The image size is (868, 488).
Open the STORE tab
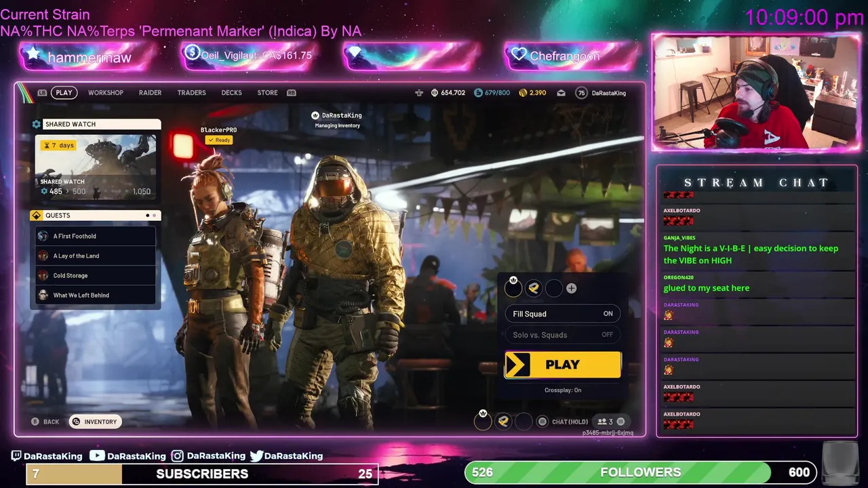pyautogui.click(x=267, y=93)
